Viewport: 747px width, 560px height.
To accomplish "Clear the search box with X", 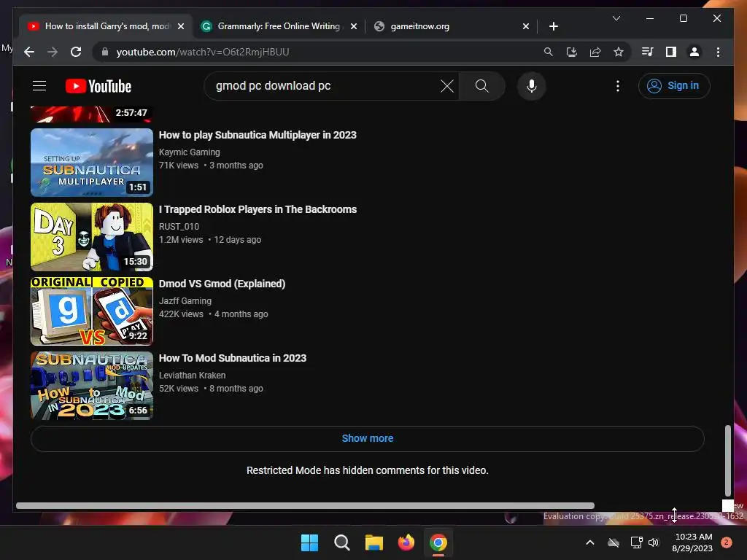I will [447, 86].
